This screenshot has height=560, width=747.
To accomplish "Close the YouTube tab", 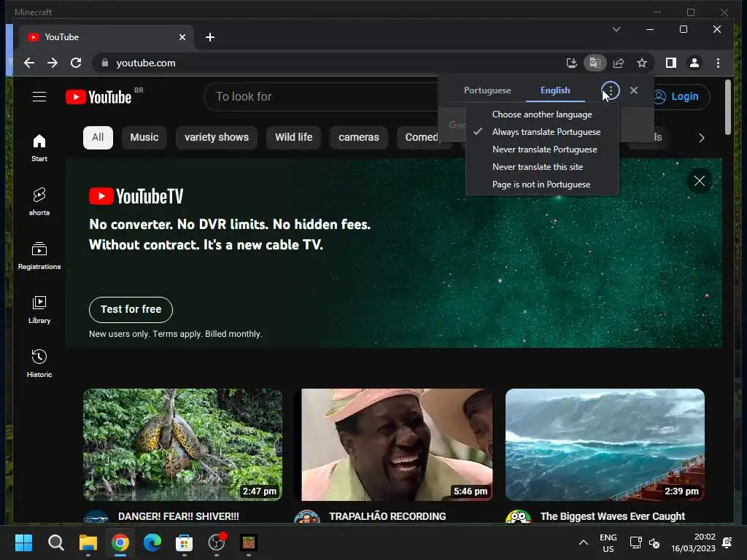I will [182, 37].
